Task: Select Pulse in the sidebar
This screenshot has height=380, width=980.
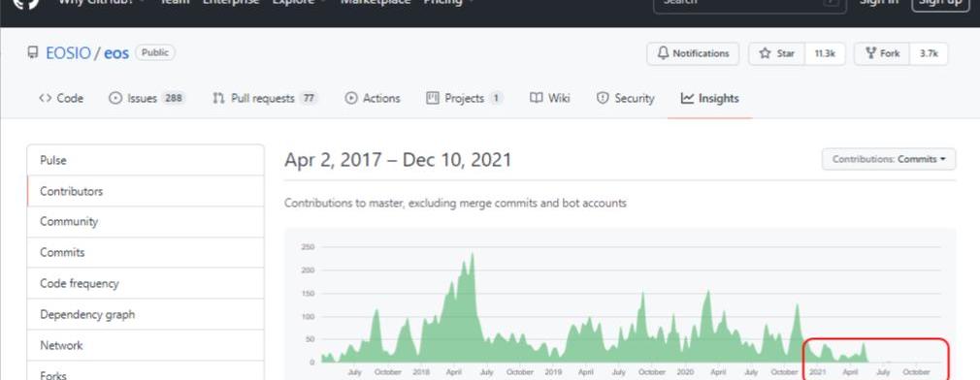Action: (x=146, y=160)
